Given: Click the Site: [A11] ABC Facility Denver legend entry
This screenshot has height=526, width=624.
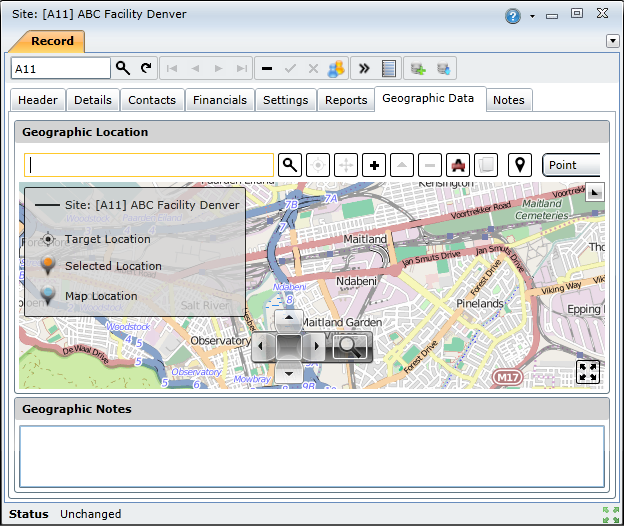Looking at the screenshot, I should [x=137, y=205].
